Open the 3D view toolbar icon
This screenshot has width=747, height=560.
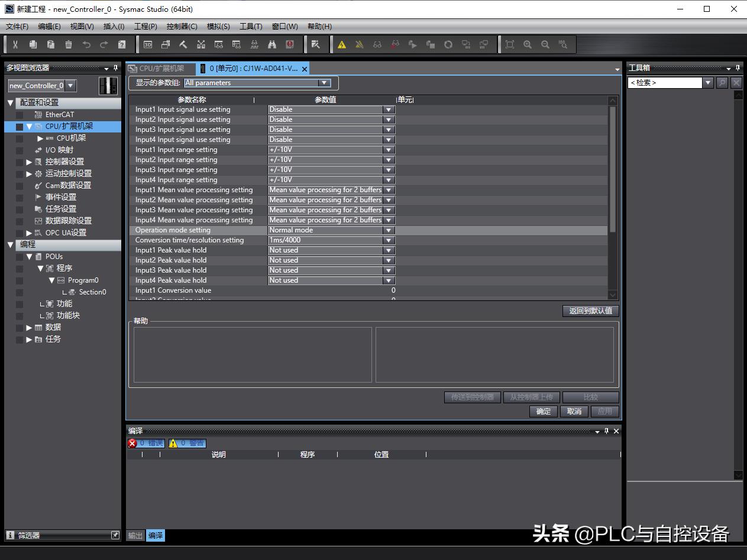pyautogui.click(x=148, y=44)
